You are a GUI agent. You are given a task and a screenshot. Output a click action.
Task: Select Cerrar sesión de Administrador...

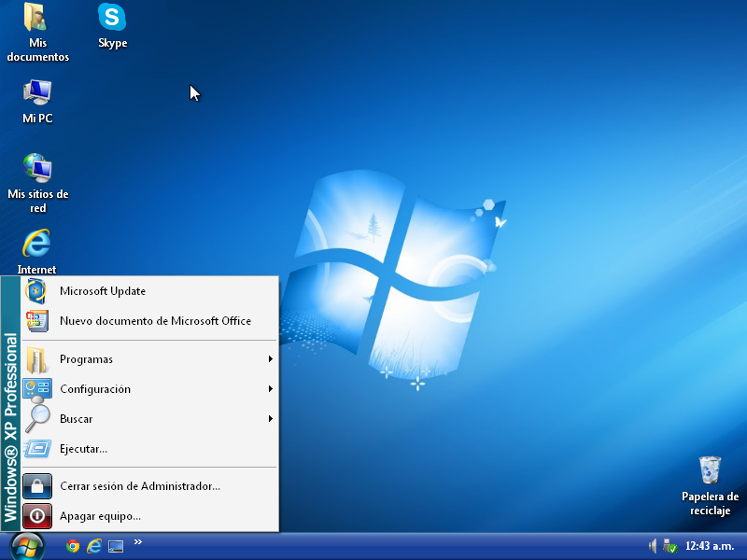pyautogui.click(x=149, y=486)
